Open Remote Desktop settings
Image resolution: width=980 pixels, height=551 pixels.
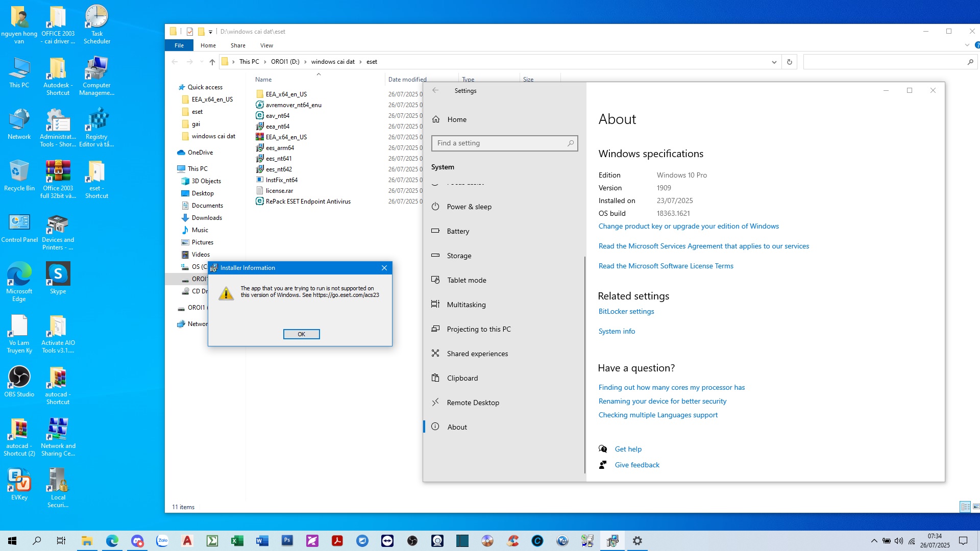point(473,403)
